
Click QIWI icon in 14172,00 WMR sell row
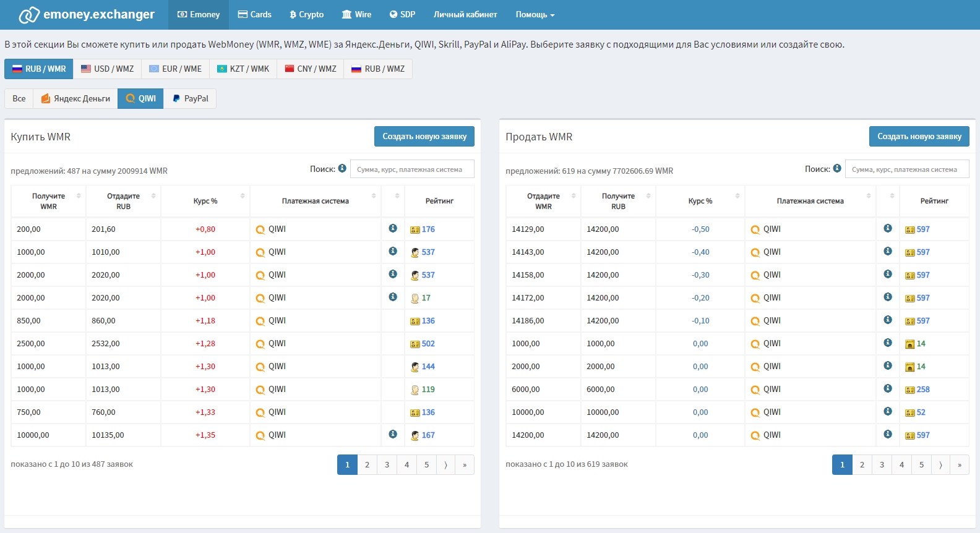click(x=755, y=299)
